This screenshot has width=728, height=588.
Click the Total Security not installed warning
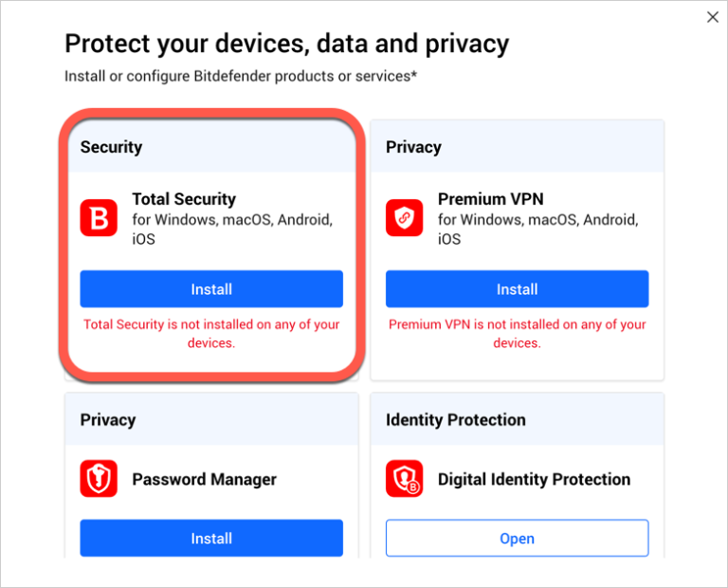[211, 333]
